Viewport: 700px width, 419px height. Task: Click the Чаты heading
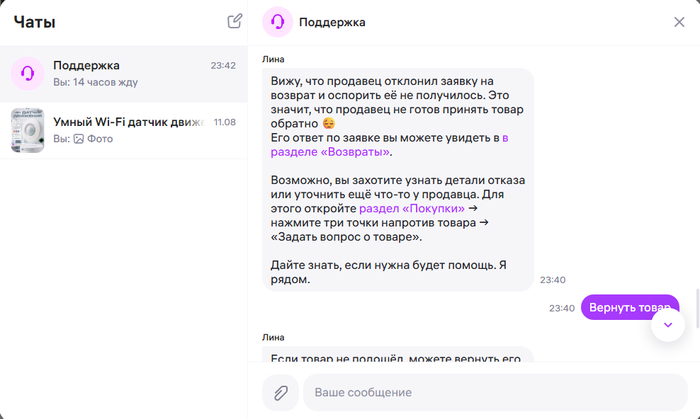pyautogui.click(x=34, y=22)
